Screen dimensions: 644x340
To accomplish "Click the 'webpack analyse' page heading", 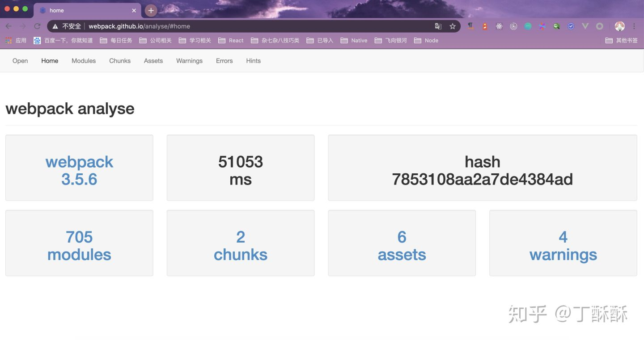I will pos(70,109).
